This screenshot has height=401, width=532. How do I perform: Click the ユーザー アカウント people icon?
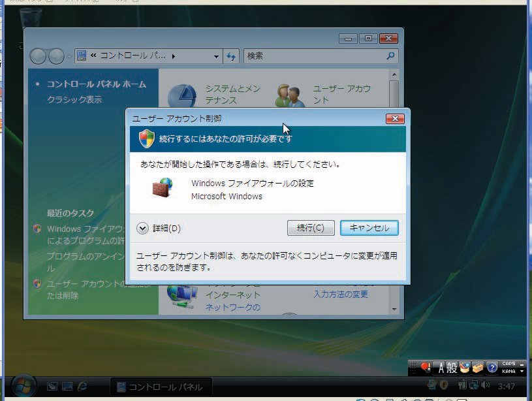(289, 96)
